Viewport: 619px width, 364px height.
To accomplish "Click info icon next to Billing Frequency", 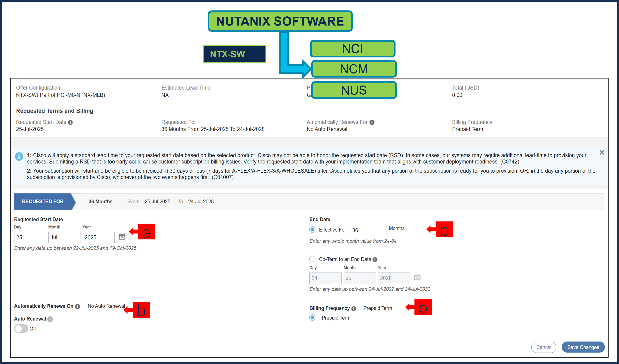I will (354, 308).
